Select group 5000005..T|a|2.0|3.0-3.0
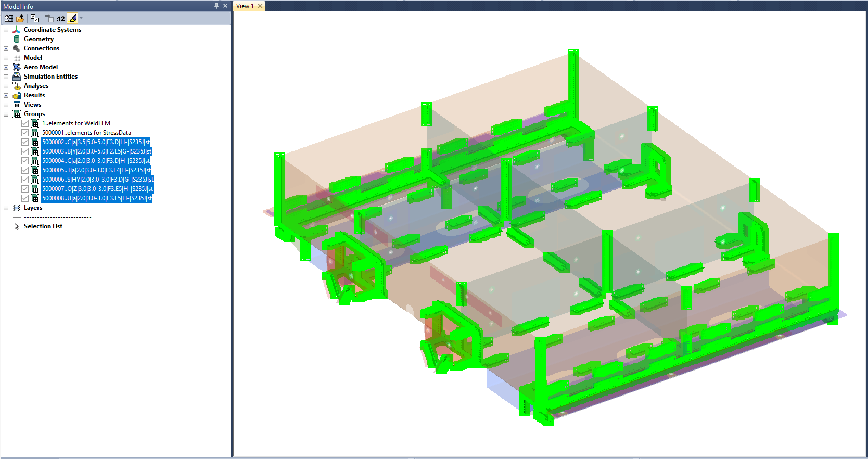Screen dimensions: 868x459 96,170
